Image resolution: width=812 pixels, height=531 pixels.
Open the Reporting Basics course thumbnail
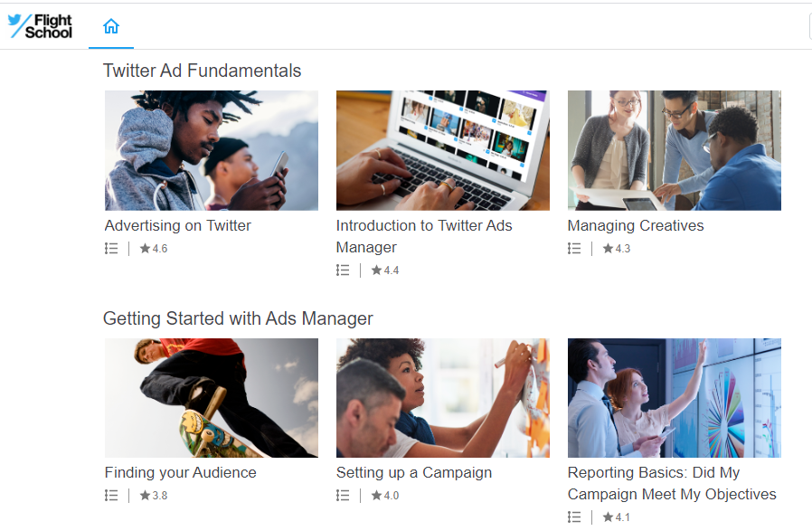[675, 398]
